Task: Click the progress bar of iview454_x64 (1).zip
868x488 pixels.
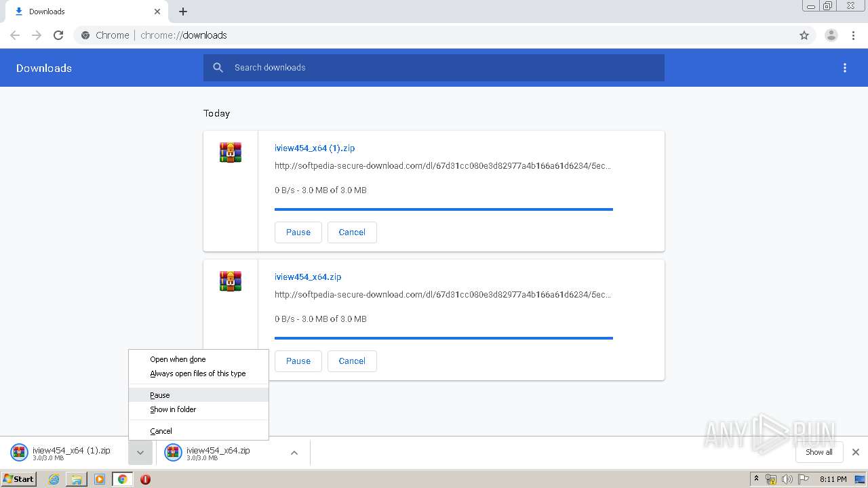Action: pyautogui.click(x=443, y=209)
